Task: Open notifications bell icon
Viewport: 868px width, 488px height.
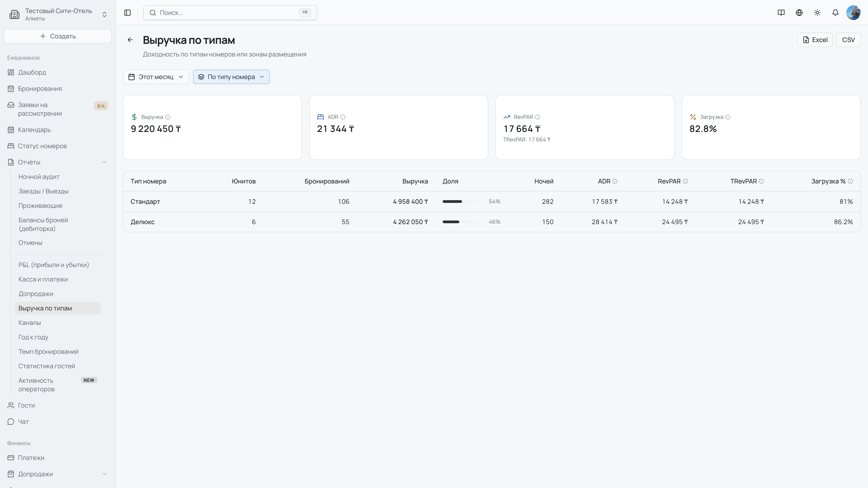Action: (x=835, y=12)
